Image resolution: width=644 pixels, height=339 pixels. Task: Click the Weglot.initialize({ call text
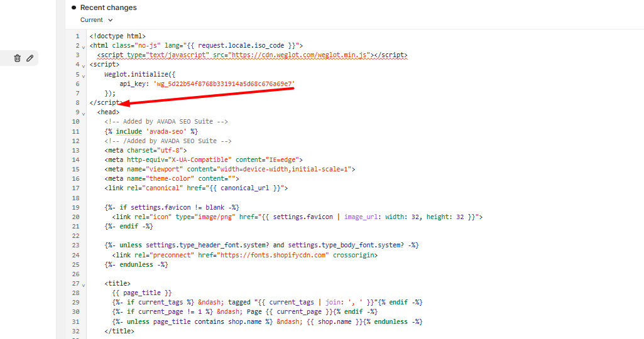(139, 74)
